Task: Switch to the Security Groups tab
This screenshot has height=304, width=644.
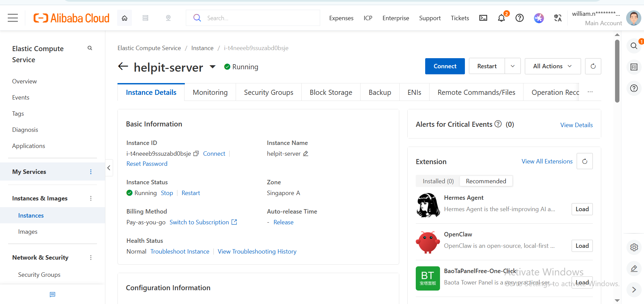Action: (x=269, y=92)
